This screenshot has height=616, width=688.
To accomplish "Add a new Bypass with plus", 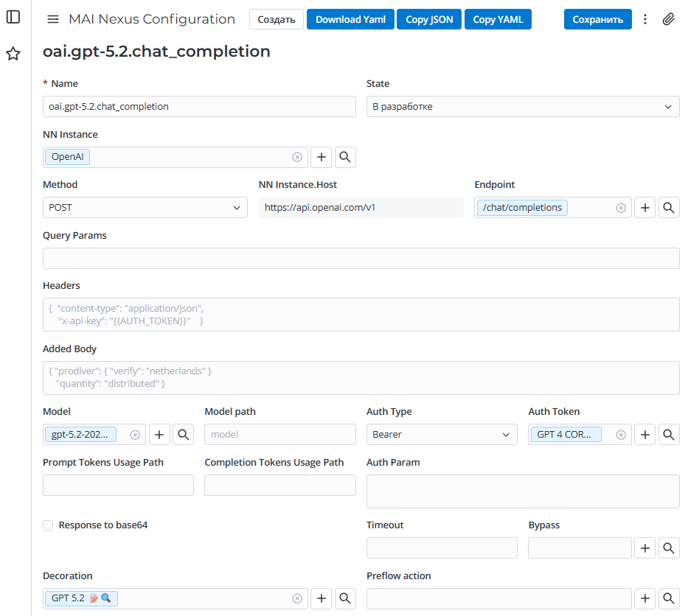I will pyautogui.click(x=645, y=548).
